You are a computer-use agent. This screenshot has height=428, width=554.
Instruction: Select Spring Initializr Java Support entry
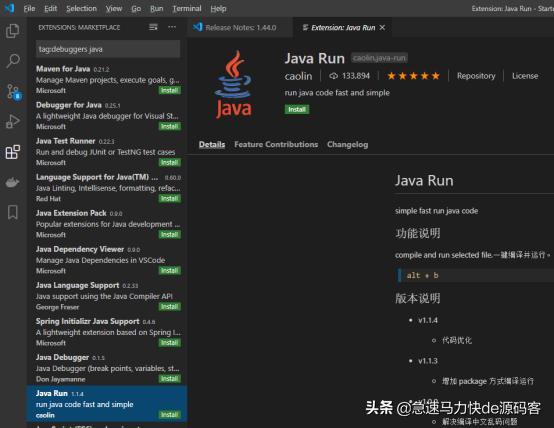click(x=107, y=332)
